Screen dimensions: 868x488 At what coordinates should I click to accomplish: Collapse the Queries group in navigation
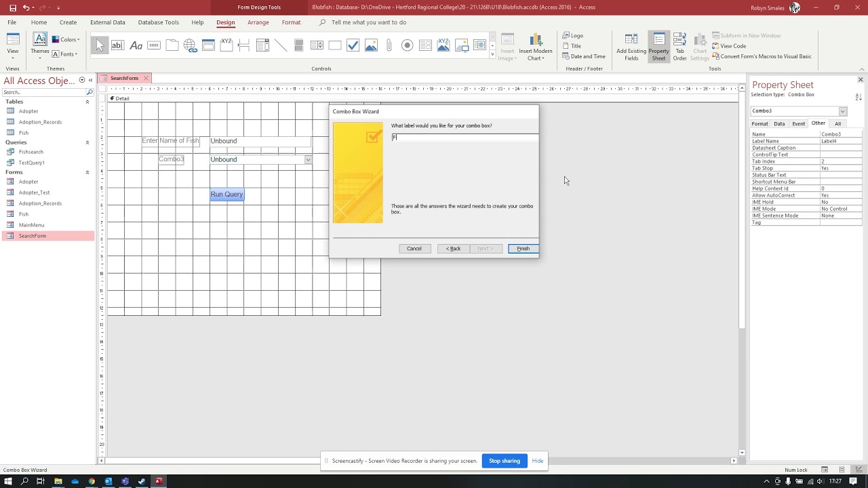pyautogui.click(x=87, y=142)
